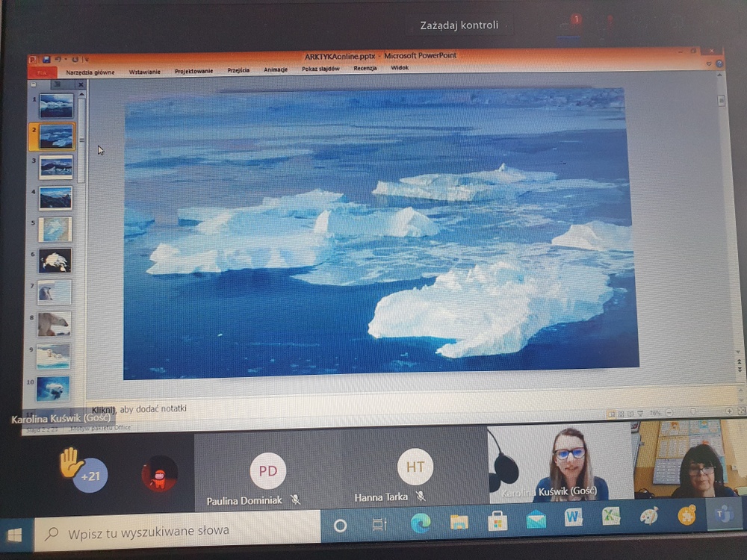Open the Projektowanie ribbon tab
This screenshot has height=560, width=747.
click(x=193, y=71)
